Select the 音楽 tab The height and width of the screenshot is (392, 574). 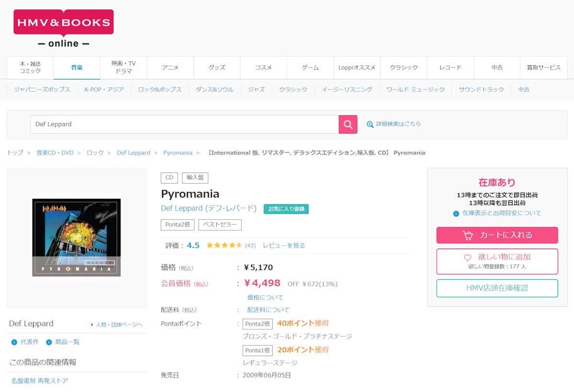click(77, 67)
